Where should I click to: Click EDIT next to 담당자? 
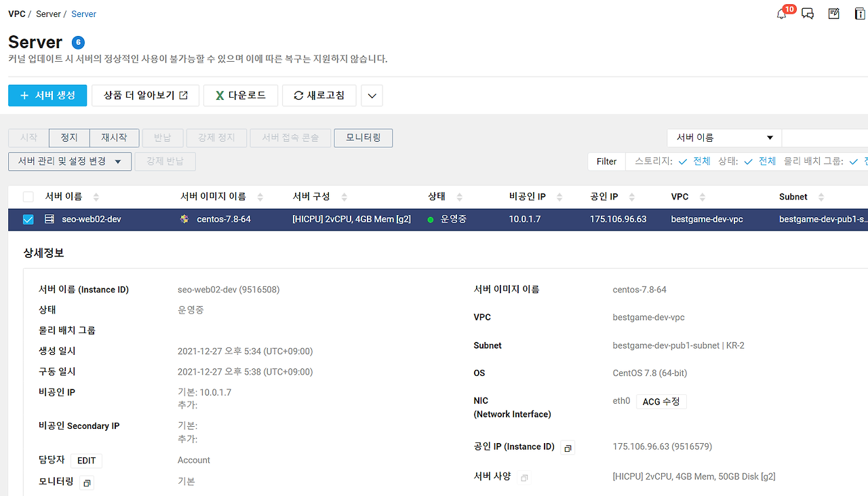[86, 461]
